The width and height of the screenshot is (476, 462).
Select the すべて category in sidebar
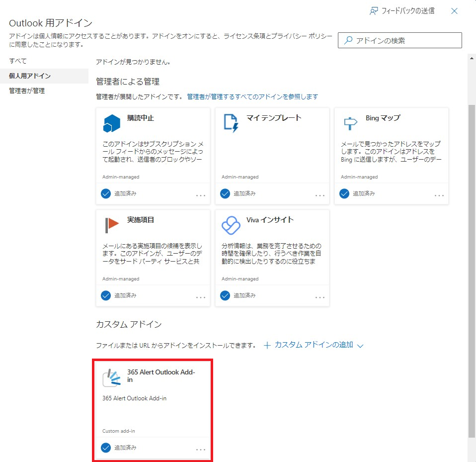tap(18, 61)
